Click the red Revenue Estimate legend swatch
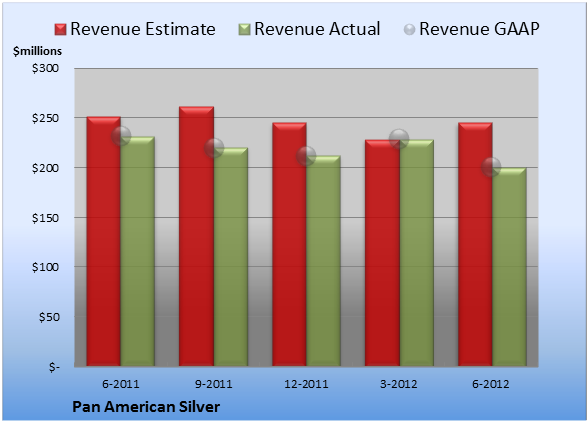 coord(60,30)
